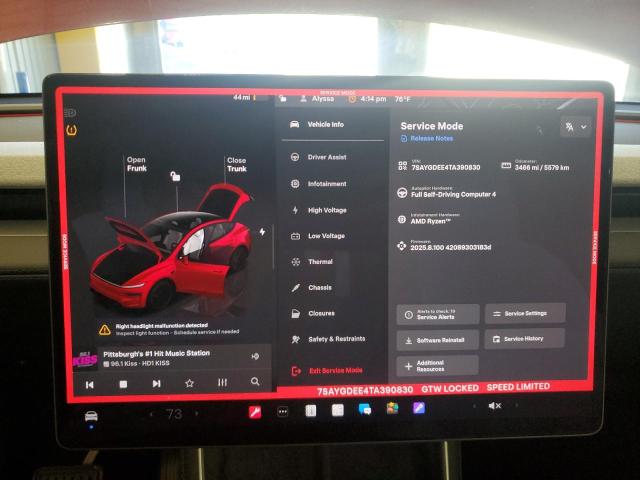Open the all apps launcher dots

click(x=282, y=412)
